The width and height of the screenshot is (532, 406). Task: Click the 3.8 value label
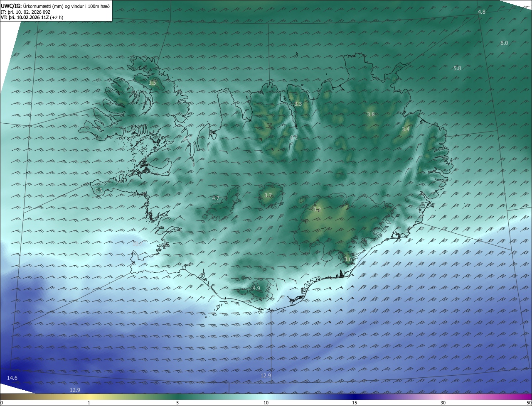click(371, 115)
